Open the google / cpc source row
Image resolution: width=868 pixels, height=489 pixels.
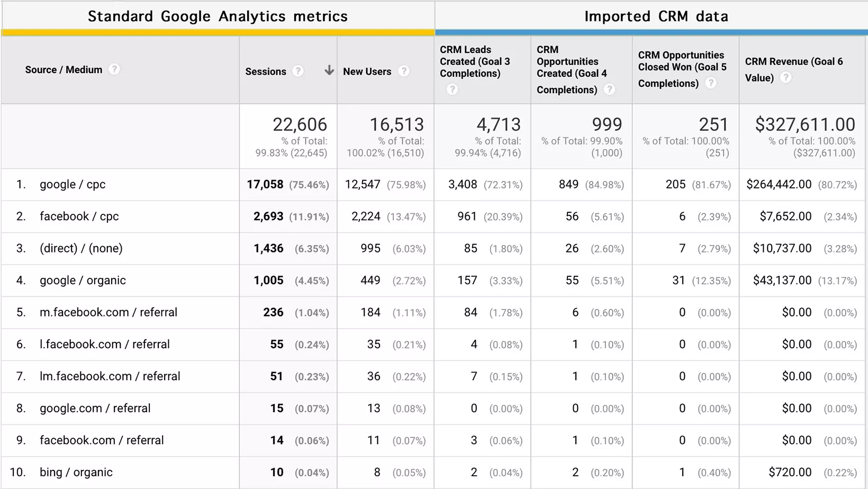point(73,184)
